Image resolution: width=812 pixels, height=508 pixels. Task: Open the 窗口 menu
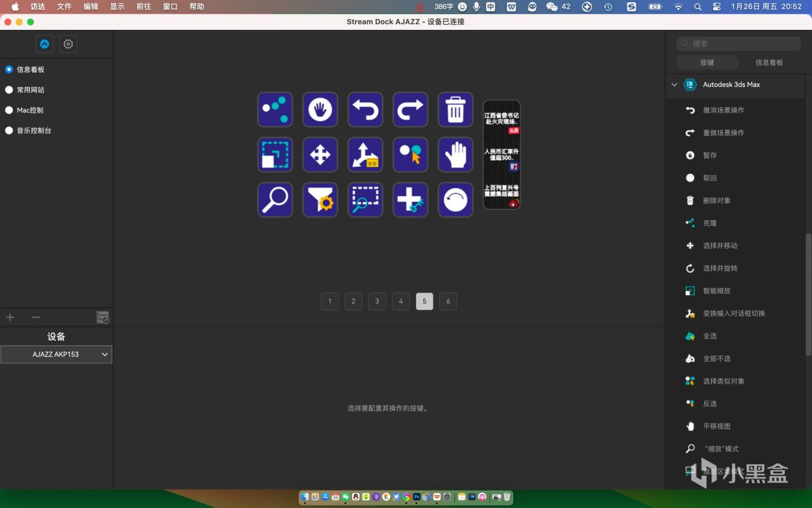[x=170, y=6]
